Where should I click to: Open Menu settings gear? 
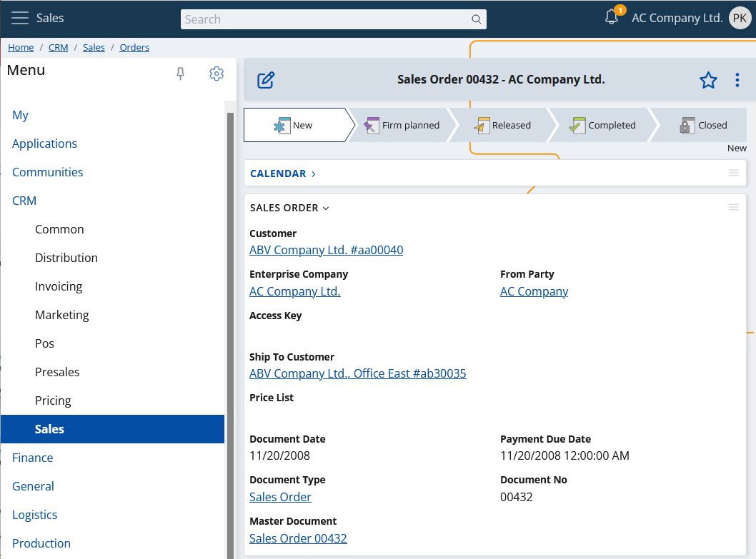point(217,74)
